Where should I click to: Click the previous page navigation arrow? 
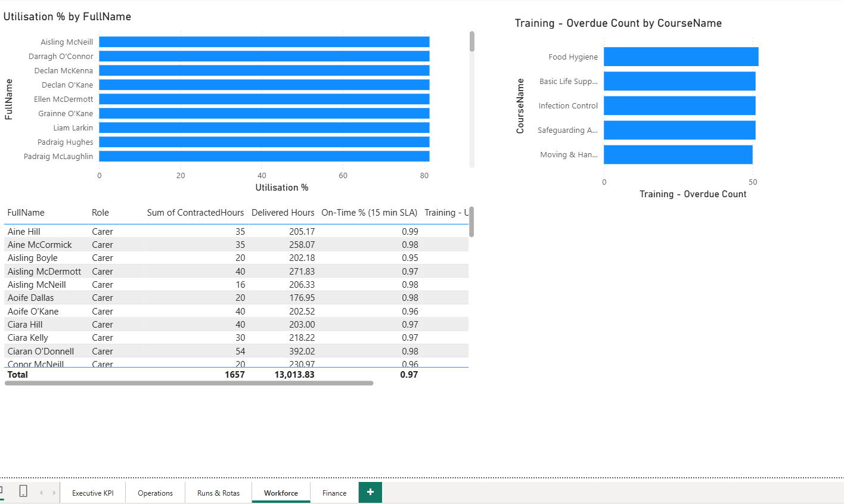click(41, 493)
